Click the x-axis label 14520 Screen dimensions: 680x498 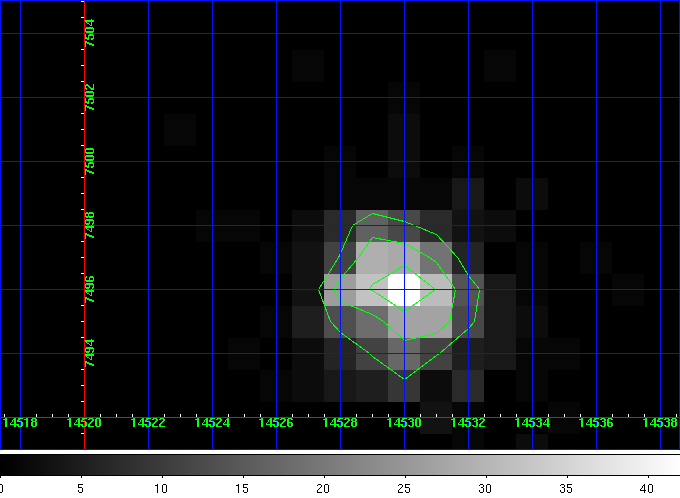(84, 423)
